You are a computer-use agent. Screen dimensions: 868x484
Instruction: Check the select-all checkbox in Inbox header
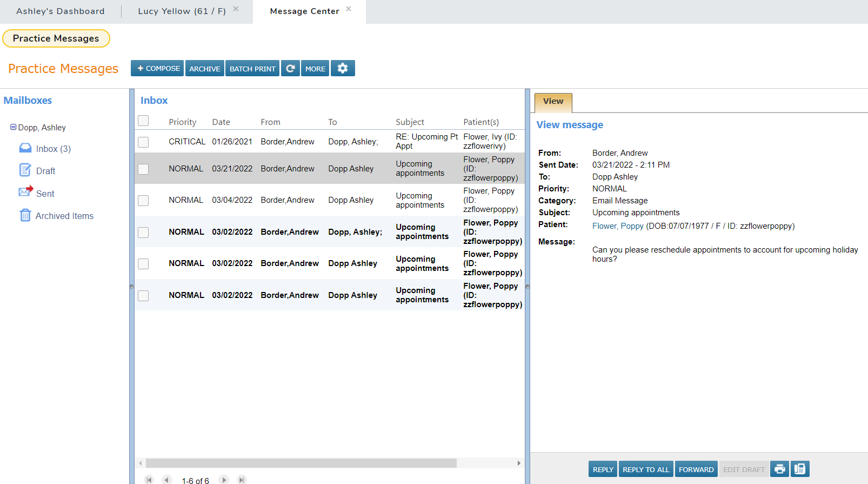point(143,121)
